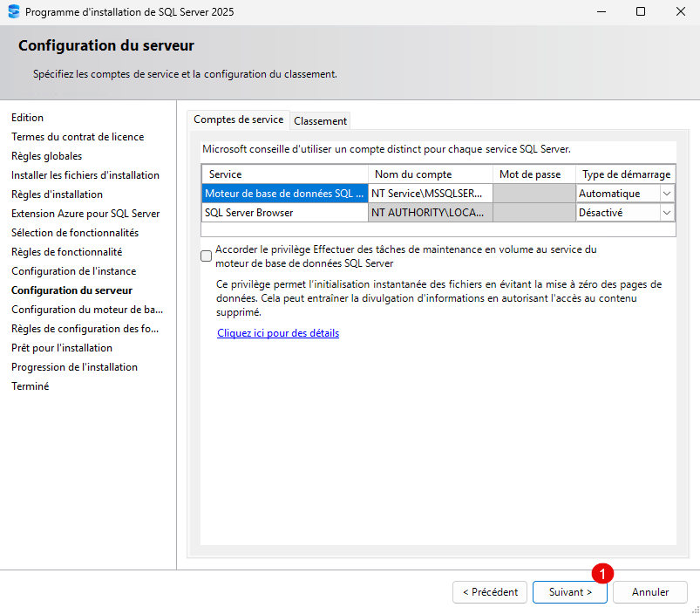Select the Règles globales step

point(46,156)
